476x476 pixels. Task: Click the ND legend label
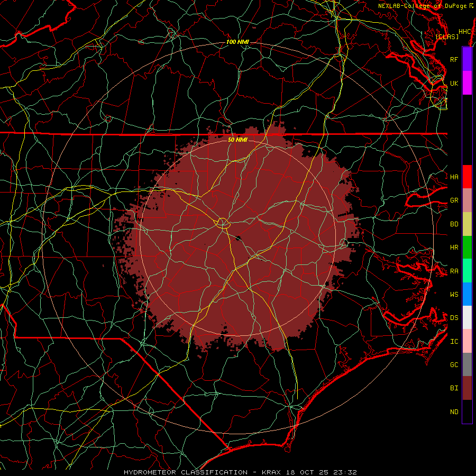click(x=454, y=412)
